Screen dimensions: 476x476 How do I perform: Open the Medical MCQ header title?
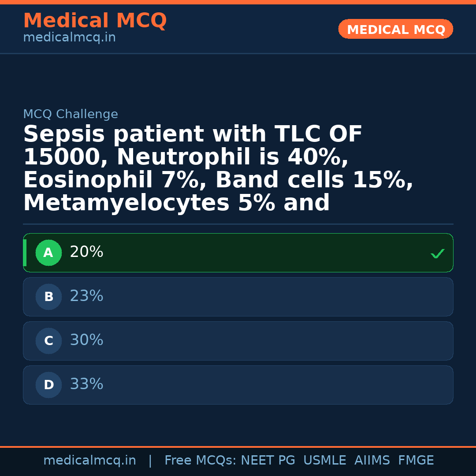click(x=95, y=21)
